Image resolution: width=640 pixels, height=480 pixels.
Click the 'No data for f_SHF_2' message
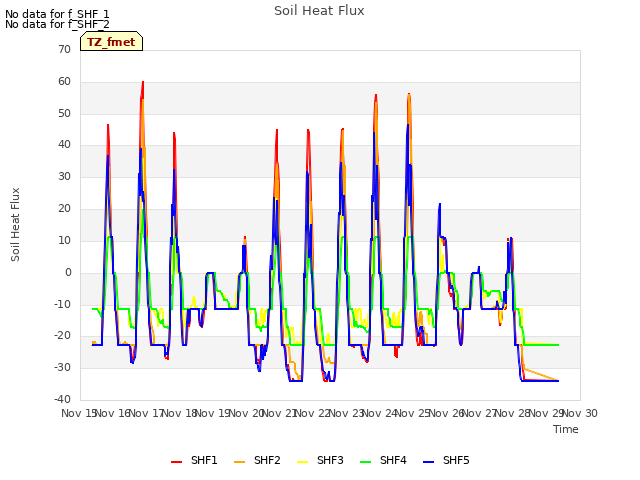[x=57, y=24]
